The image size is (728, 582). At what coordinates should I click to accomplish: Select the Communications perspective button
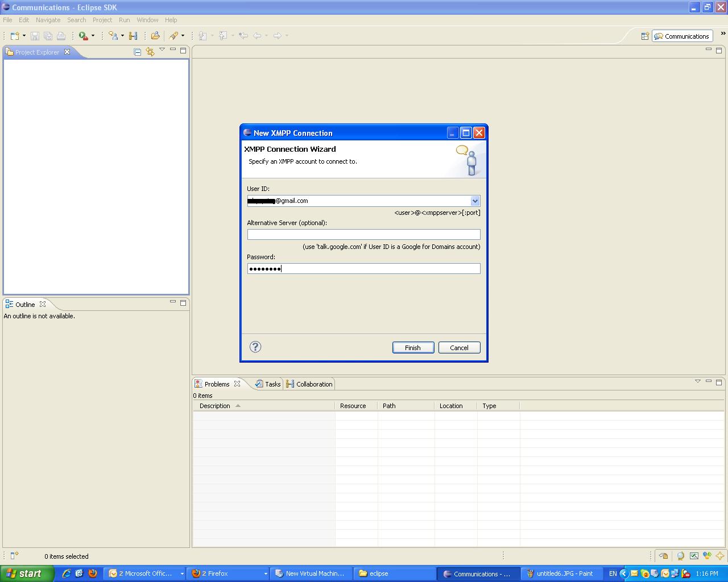[682, 36]
